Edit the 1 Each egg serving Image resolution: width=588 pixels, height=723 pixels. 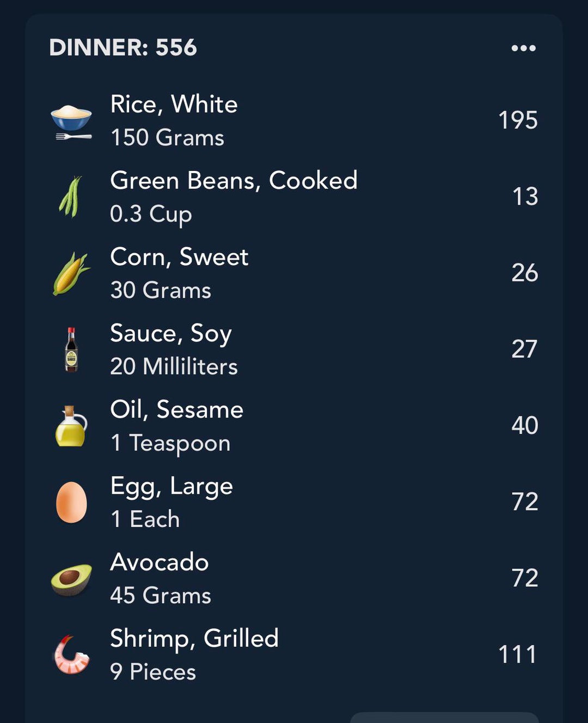(145, 519)
